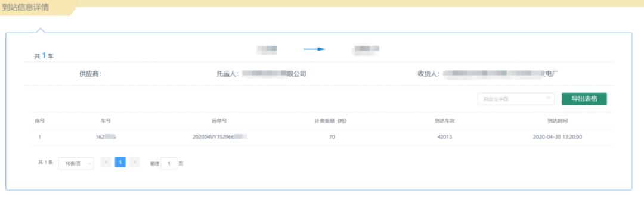Screen dimensions: 644x215
Task: Click the 序号 column header
Action: 40,121
